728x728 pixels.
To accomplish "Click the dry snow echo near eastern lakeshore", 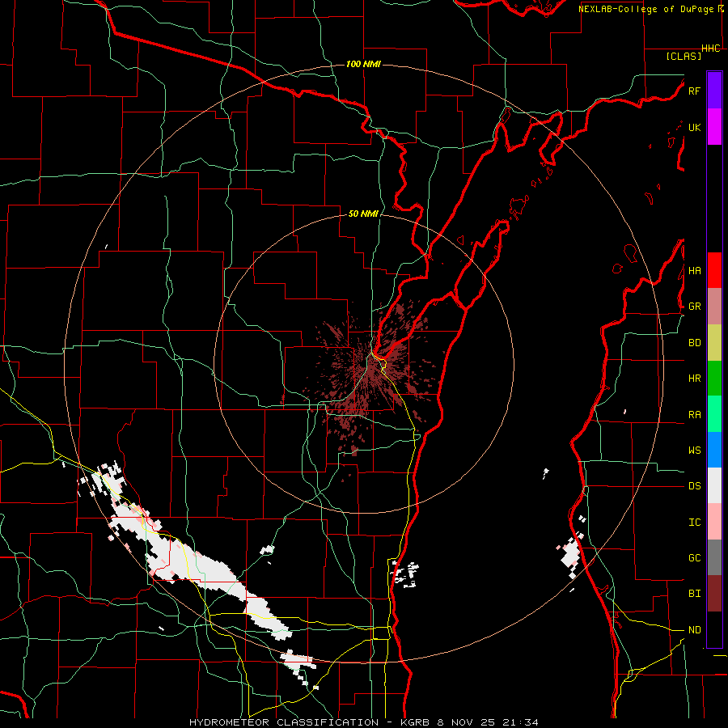I will (572, 555).
